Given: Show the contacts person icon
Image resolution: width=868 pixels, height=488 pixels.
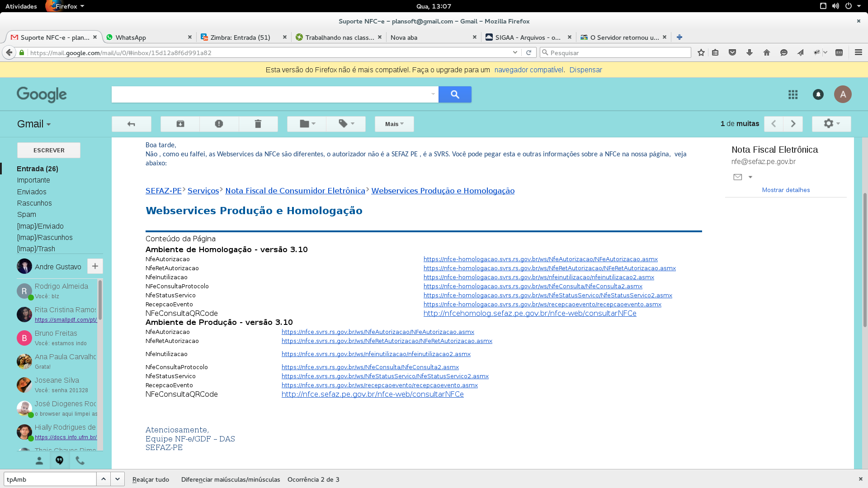Looking at the screenshot, I should pyautogui.click(x=39, y=460).
